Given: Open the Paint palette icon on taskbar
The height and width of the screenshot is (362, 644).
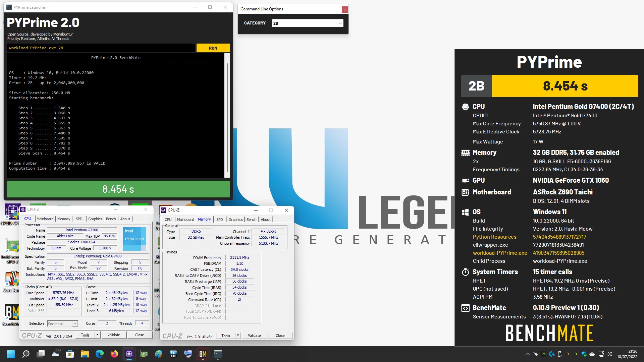Looking at the screenshot, I should (159, 354).
